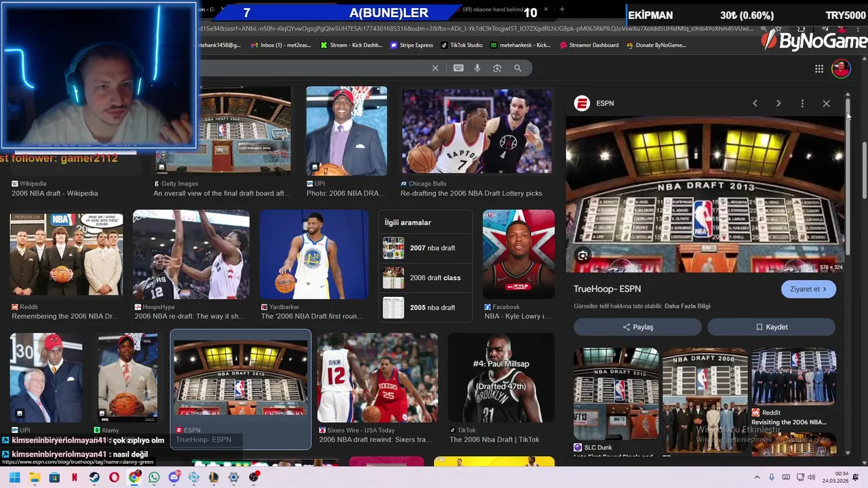Open the Sixers Wire draft rewind thumbnail

378,378
